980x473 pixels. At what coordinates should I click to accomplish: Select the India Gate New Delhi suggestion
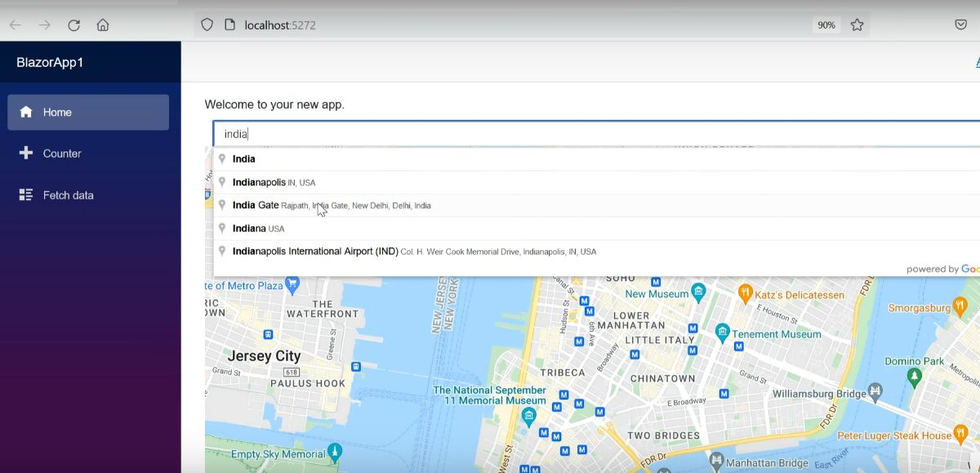tap(333, 204)
